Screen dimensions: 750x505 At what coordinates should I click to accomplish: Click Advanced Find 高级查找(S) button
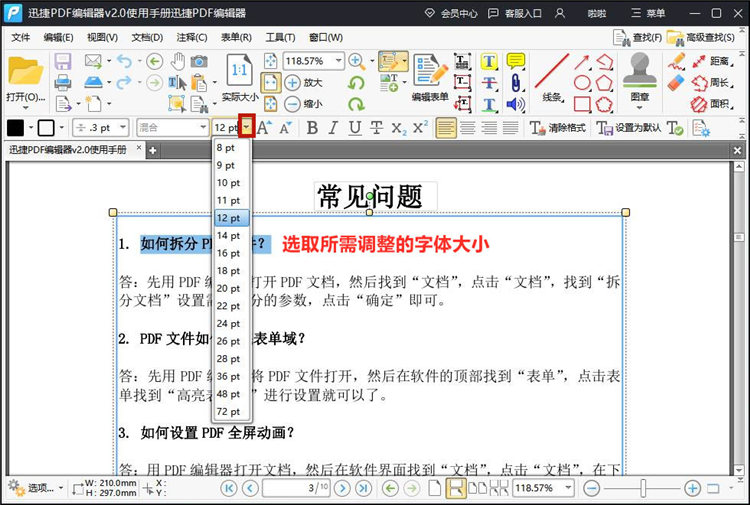[x=701, y=37]
